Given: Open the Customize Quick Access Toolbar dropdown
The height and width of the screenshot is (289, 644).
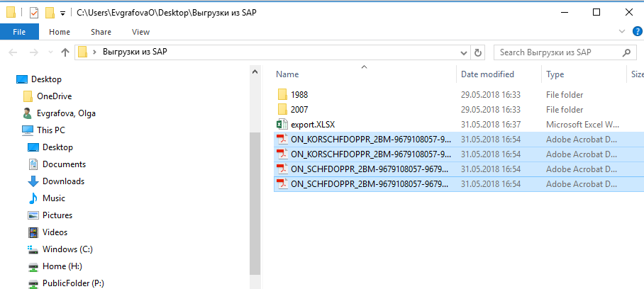Looking at the screenshot, I should [63, 13].
